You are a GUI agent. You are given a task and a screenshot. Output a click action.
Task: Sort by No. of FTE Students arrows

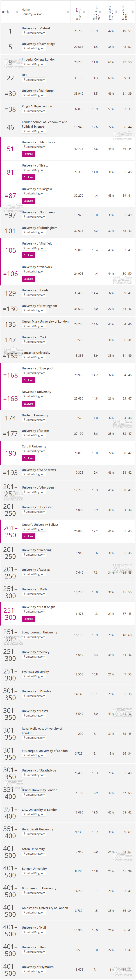click(84, 12)
